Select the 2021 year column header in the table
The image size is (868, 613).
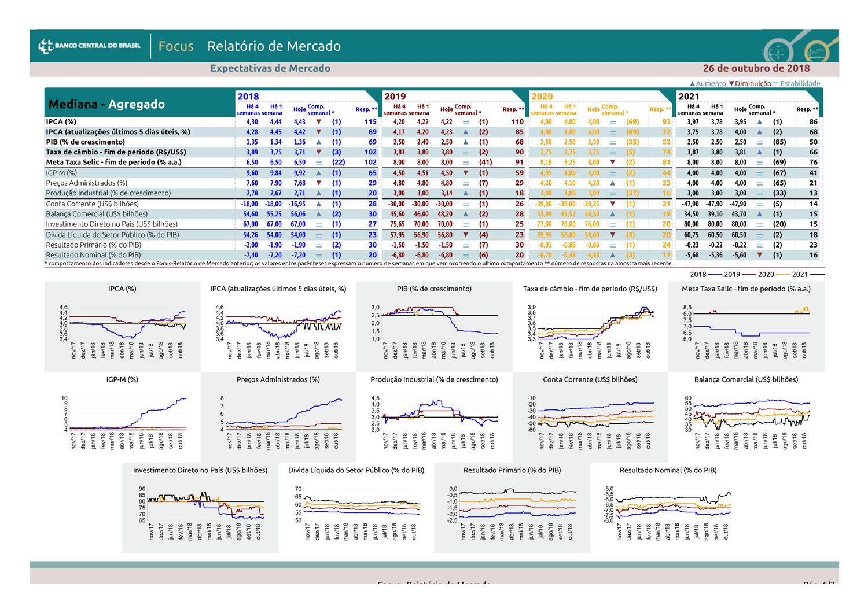click(689, 97)
